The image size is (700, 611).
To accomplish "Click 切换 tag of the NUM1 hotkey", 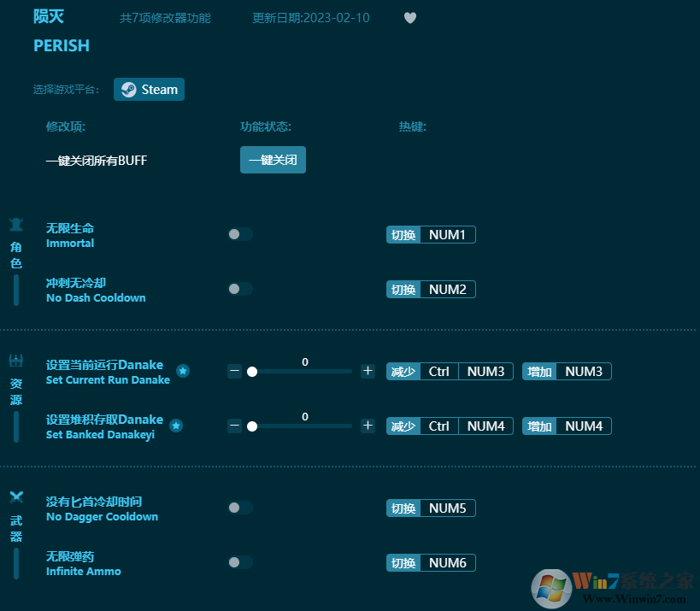I will pos(403,235).
